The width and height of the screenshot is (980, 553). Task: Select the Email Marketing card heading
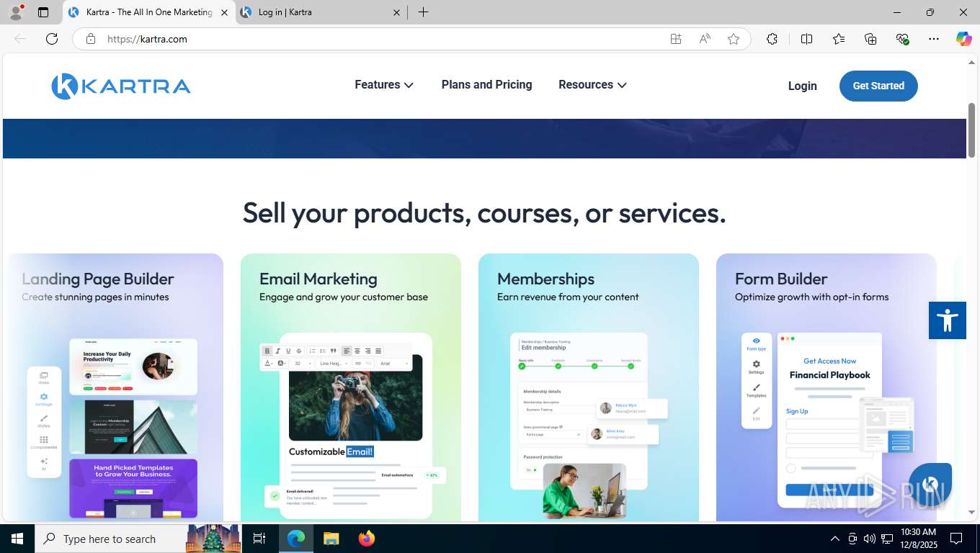[318, 279]
